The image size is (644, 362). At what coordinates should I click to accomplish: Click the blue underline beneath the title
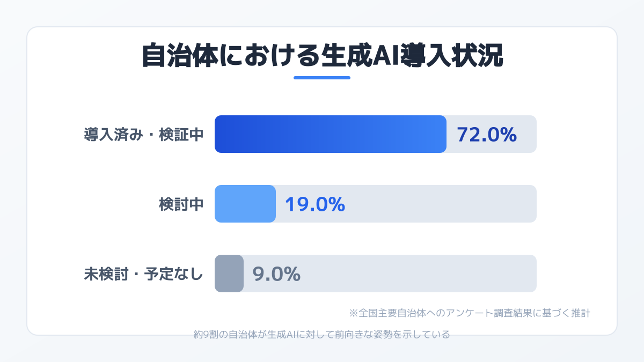[322, 78]
